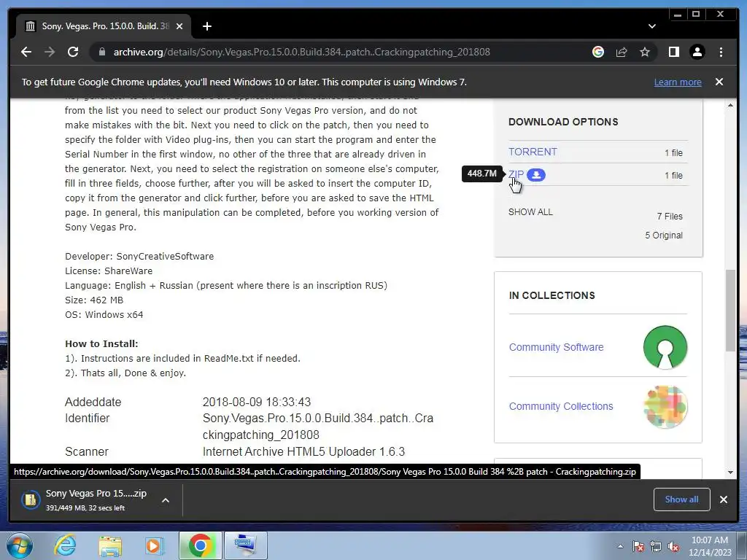Click the scrollbar up arrow

730,105
